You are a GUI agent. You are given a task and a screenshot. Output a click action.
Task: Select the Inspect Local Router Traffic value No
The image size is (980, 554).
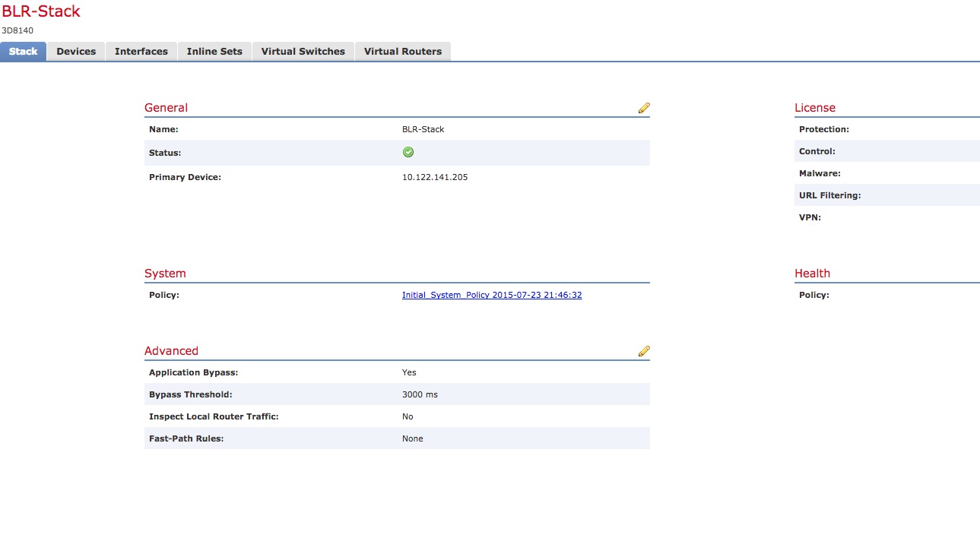[408, 416]
